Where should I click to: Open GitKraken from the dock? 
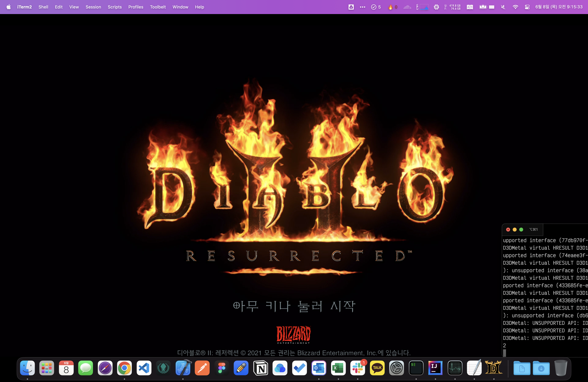pos(163,368)
